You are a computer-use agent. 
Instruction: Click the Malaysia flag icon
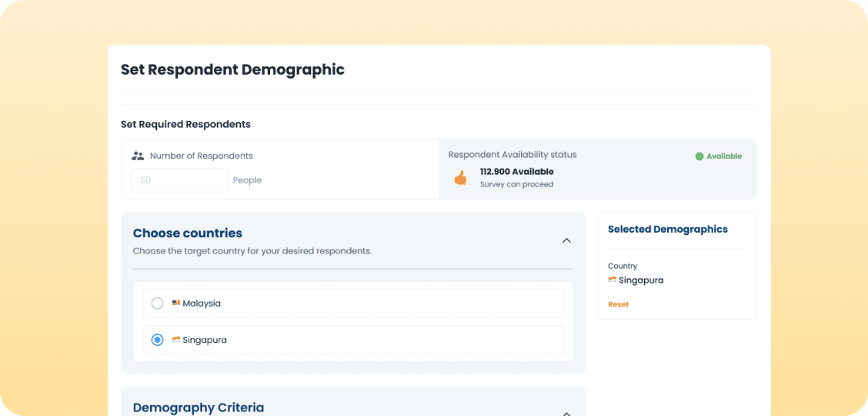[x=176, y=303]
